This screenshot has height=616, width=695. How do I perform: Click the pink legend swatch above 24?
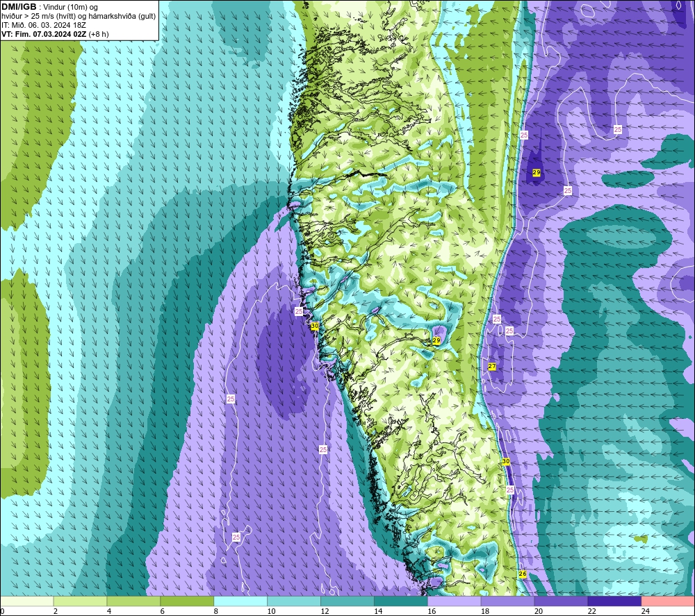point(668,601)
